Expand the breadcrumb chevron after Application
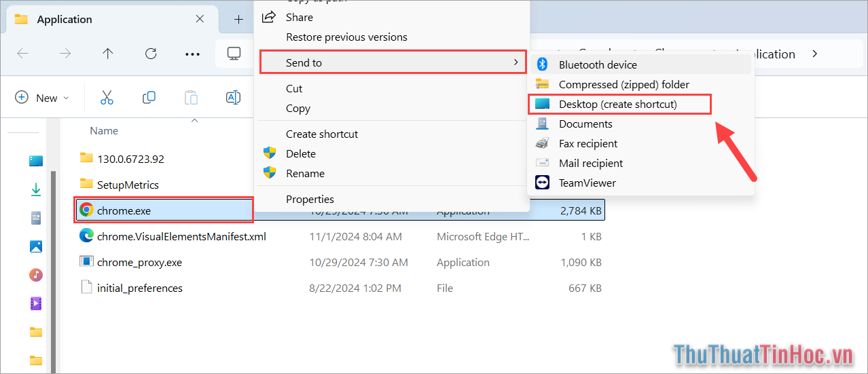This screenshot has width=868, height=374. click(x=815, y=54)
